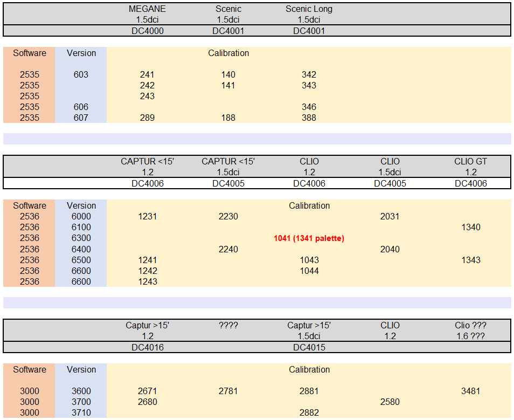This screenshot has height=420, width=514.
Task: Click calibration value 2240
Action: (228, 250)
